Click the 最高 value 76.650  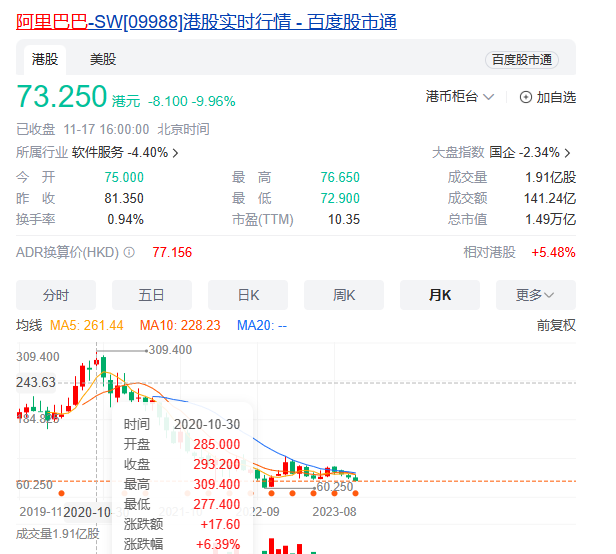tap(340, 177)
